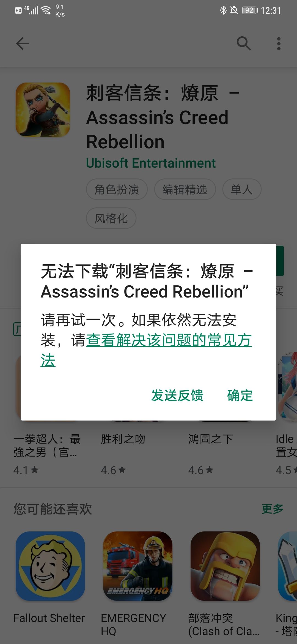Screen dimensions: 297x644
Task: Open the three-dot overflow menu
Action: click(x=279, y=44)
